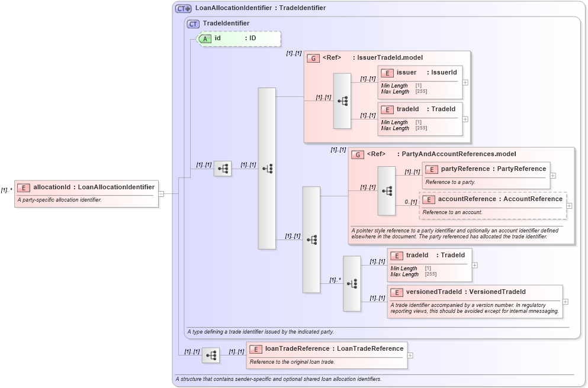Click the E icon on the allocationId element

(24, 187)
